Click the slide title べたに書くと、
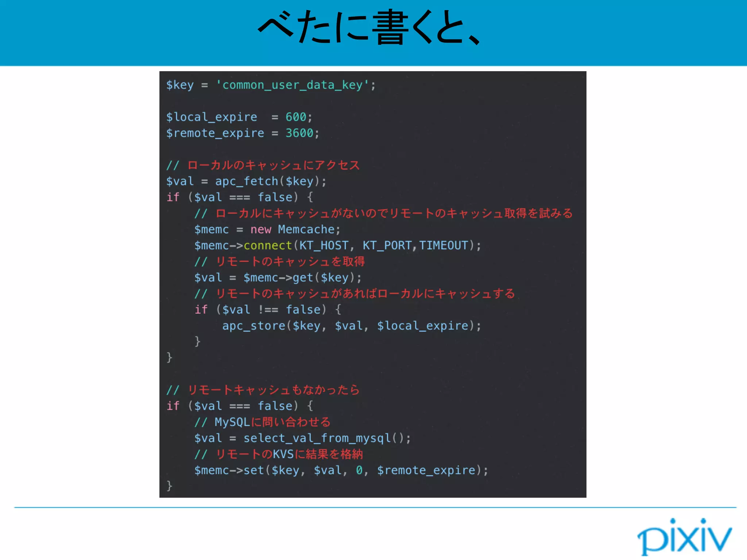Screen dimensions: 747x560 369,27
